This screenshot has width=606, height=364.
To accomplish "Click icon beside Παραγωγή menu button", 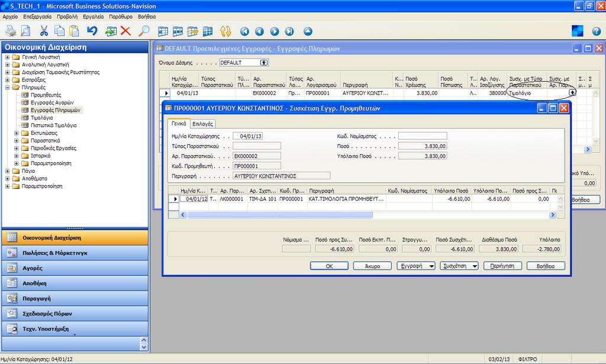I will (12, 298).
